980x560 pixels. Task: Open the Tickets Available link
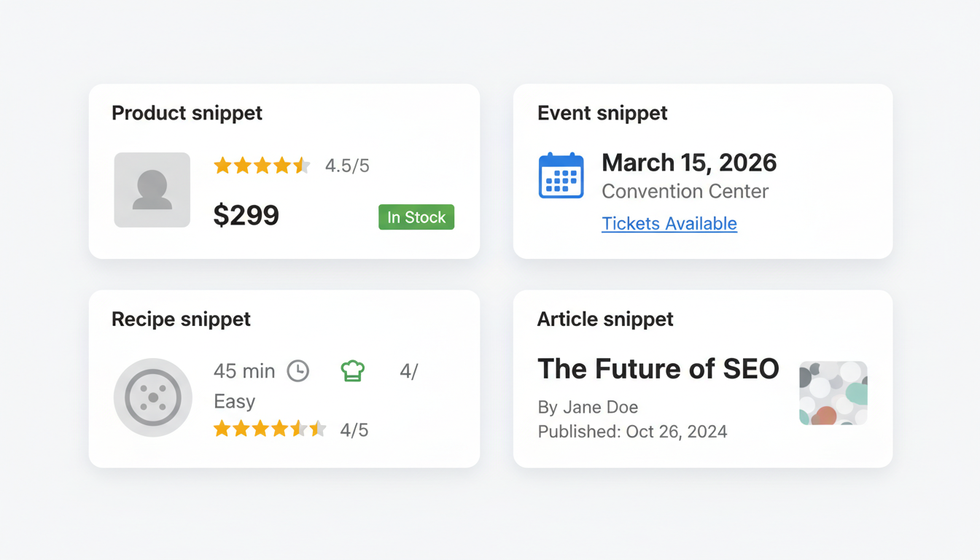669,223
